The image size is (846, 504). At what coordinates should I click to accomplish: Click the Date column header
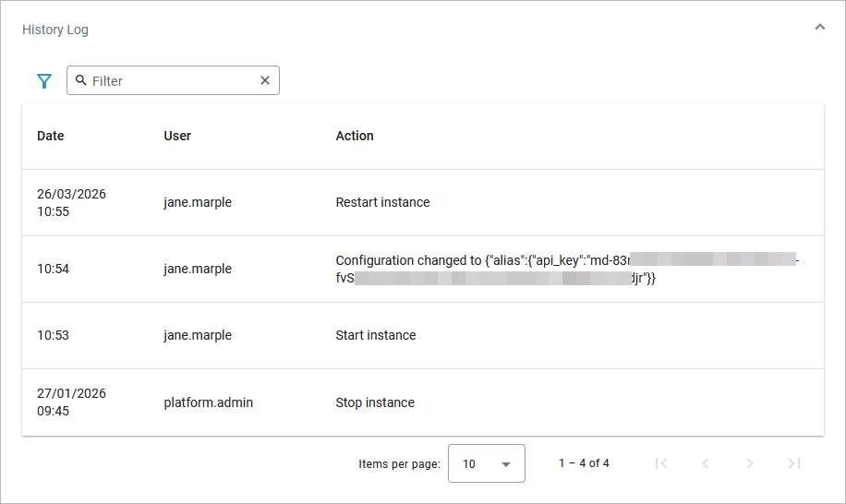[x=51, y=136]
